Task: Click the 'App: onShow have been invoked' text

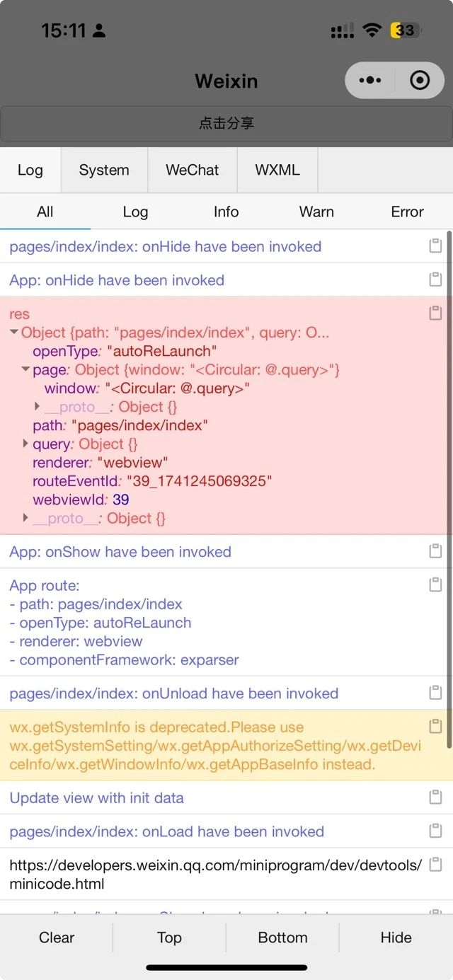Action: pyautogui.click(x=120, y=552)
